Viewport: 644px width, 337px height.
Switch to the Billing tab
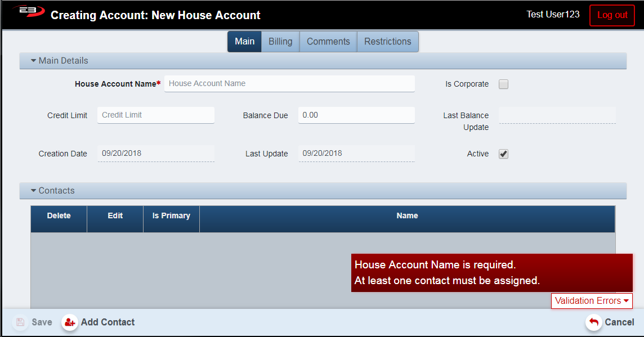(x=280, y=42)
